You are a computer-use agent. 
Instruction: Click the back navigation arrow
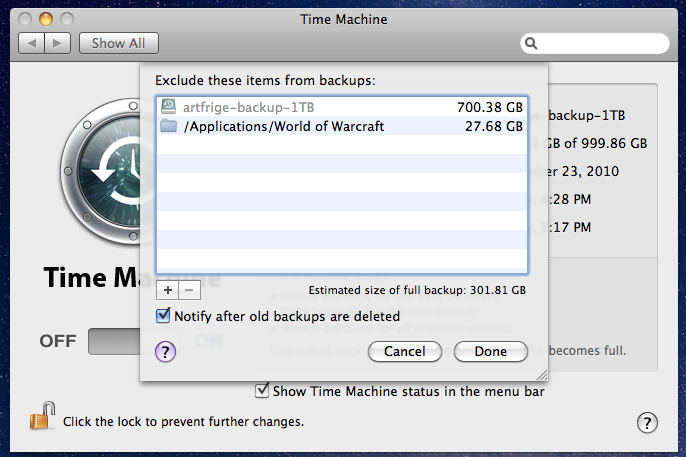[x=32, y=43]
